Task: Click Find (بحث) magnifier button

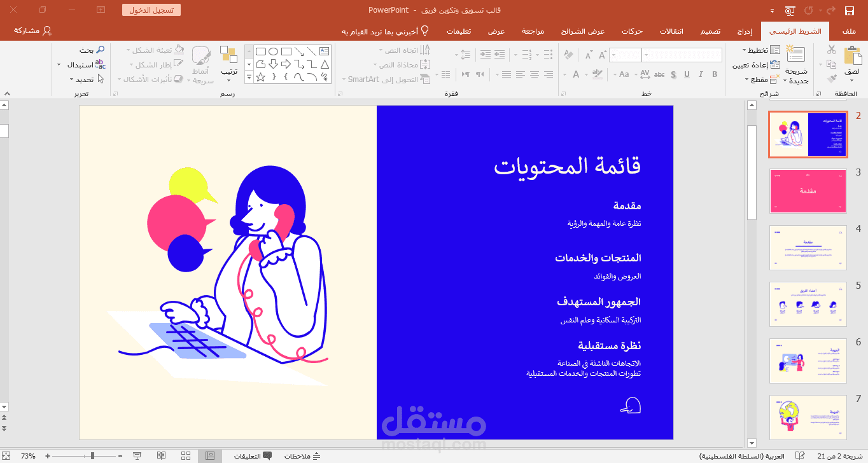Action: pos(92,50)
